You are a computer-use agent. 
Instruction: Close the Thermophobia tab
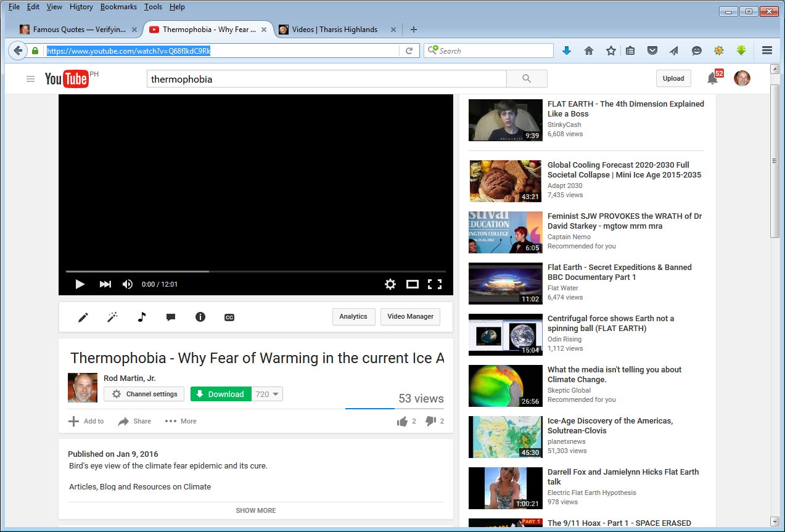(x=264, y=30)
